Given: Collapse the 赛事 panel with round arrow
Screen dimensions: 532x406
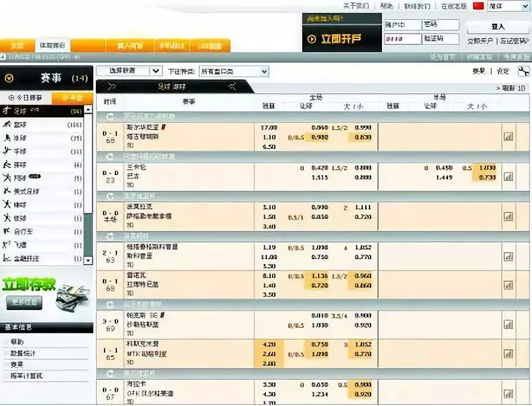Looking at the screenshot, I should 9,79.
